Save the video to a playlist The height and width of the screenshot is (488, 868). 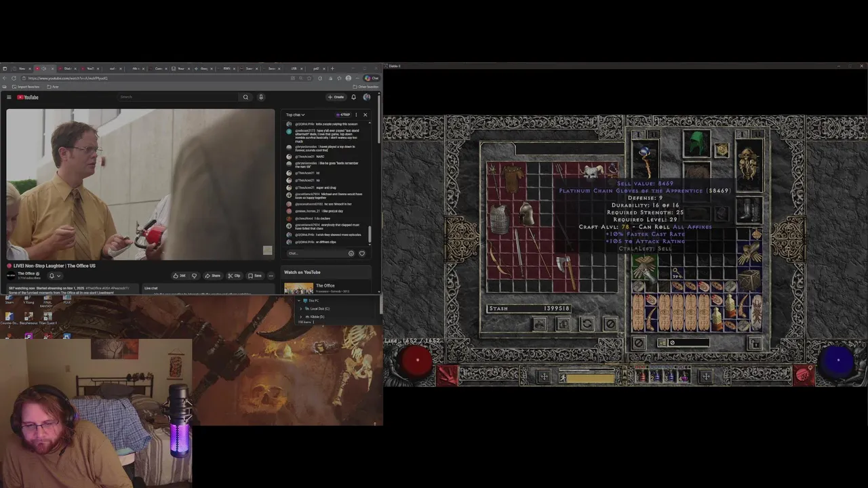coord(255,276)
